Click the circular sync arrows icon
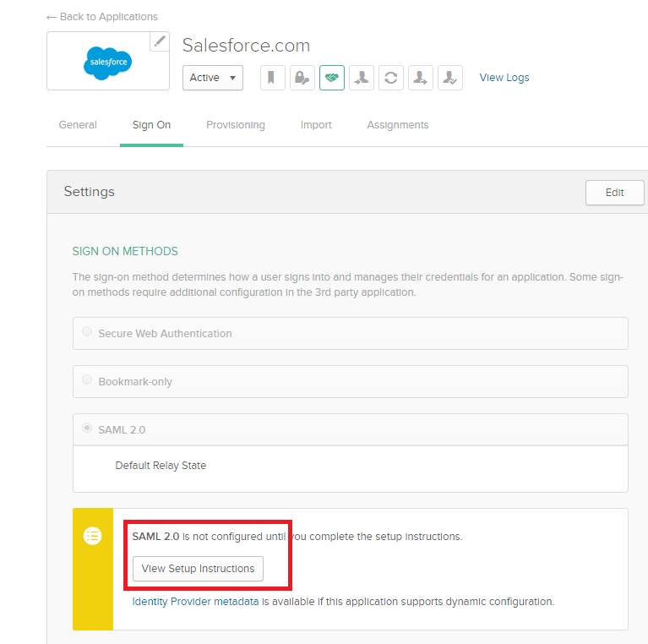 [391, 78]
